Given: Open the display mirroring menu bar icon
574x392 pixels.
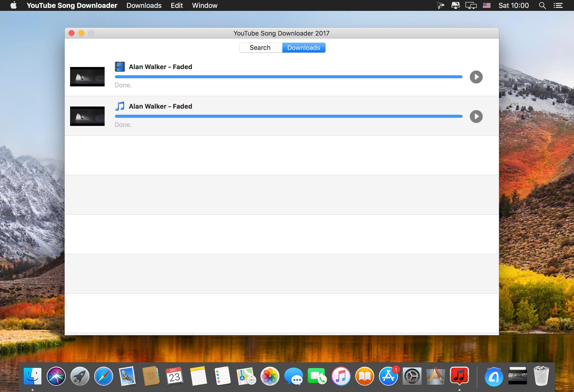Looking at the screenshot, I should (x=471, y=5).
